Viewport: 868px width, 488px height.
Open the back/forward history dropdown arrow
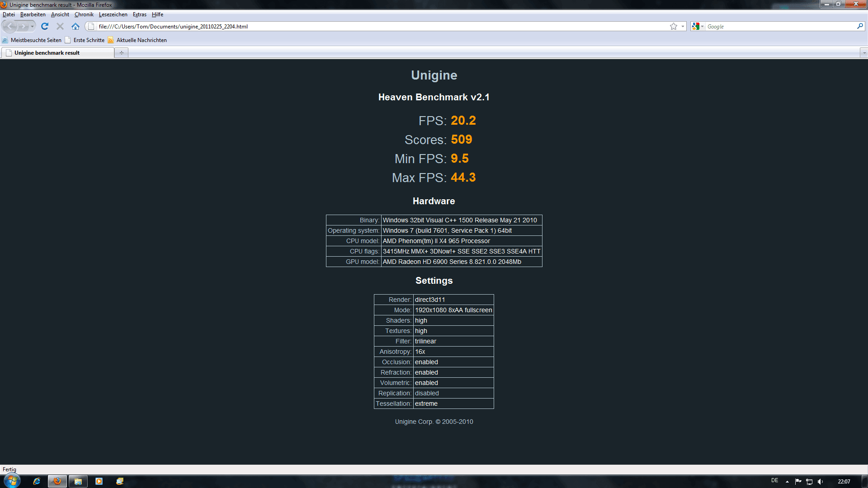click(x=32, y=26)
